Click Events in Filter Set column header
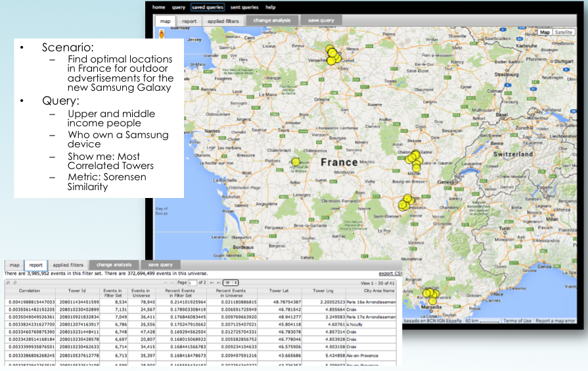The width and height of the screenshot is (588, 371). pos(113,293)
